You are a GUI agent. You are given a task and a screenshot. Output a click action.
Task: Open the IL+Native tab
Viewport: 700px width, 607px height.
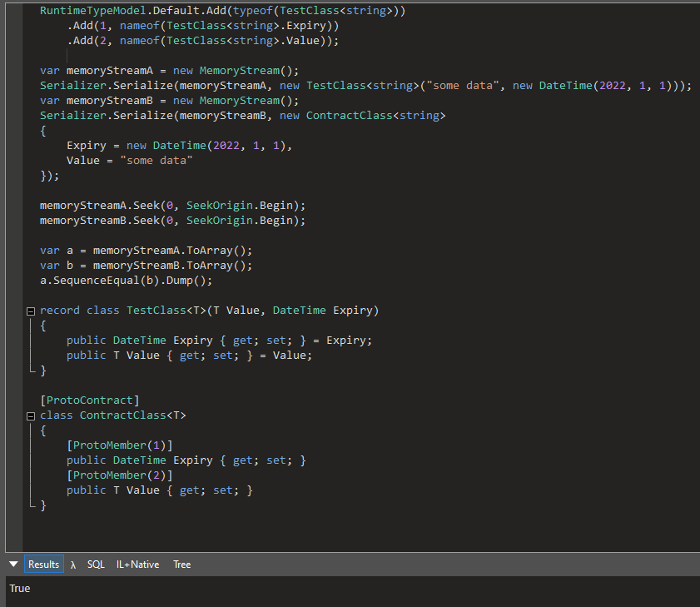tap(137, 565)
